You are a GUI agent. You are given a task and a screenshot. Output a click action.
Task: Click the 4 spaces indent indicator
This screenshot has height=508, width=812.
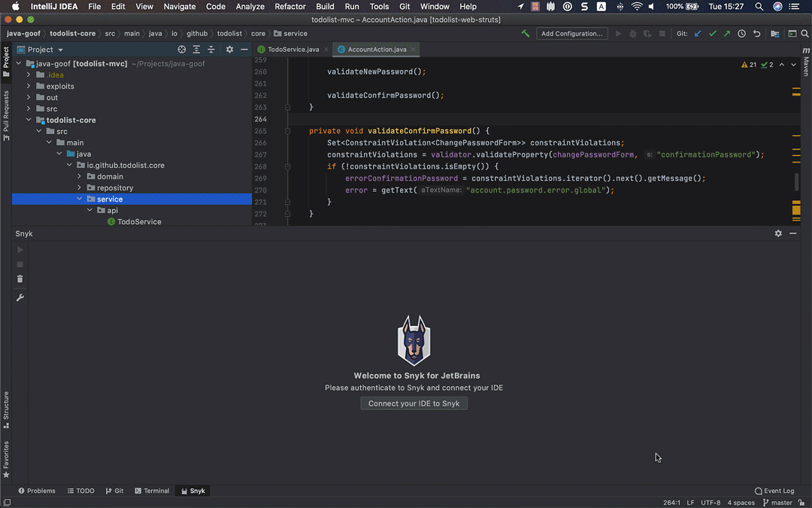click(x=741, y=503)
